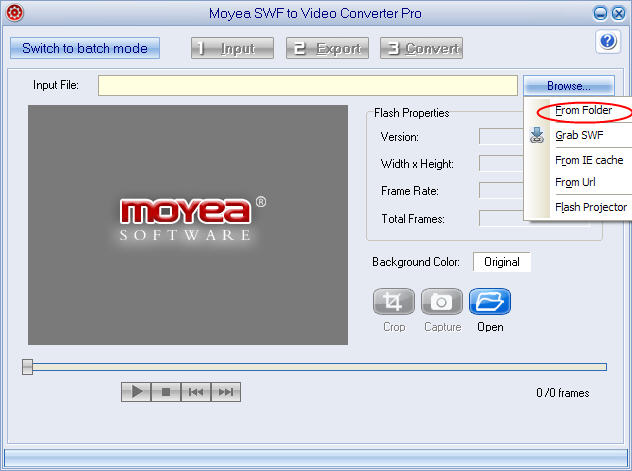Jump to the previous frame
Viewport: 632px width, 471px height.
[196, 392]
